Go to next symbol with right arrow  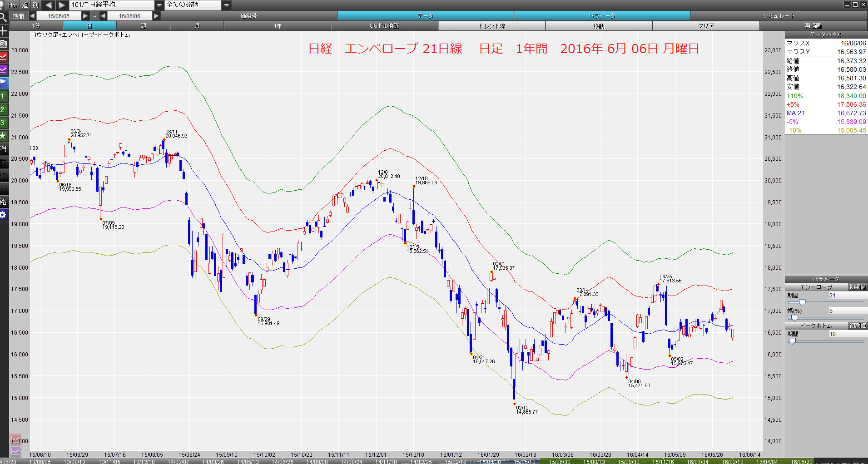click(62, 5)
